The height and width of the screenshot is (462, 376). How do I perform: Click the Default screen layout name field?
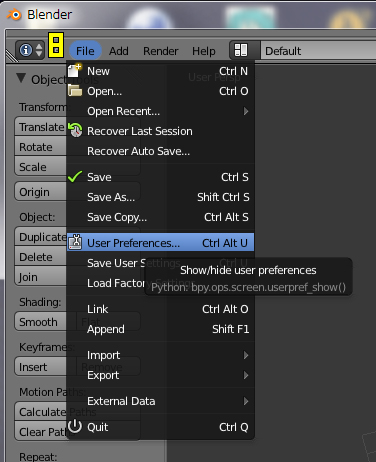[x=318, y=51]
